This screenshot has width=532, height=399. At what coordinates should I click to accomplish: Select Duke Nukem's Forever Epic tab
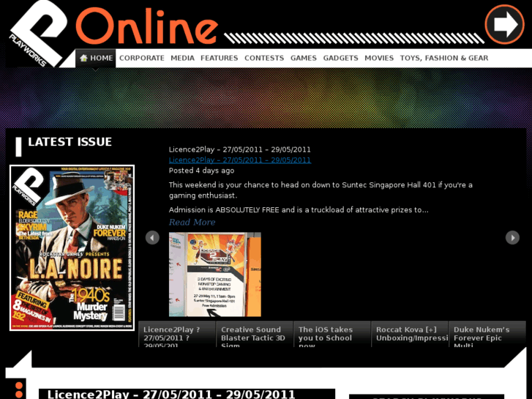click(x=487, y=334)
